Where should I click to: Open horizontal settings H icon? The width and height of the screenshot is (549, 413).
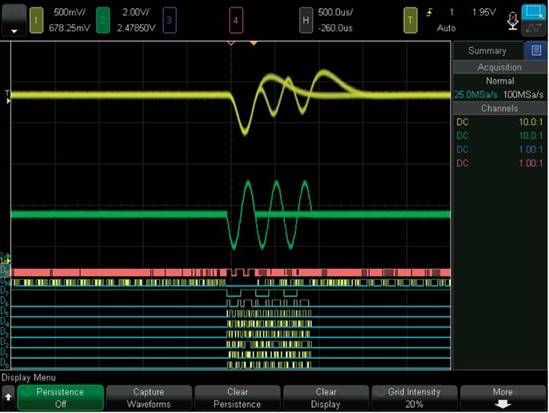coord(306,20)
